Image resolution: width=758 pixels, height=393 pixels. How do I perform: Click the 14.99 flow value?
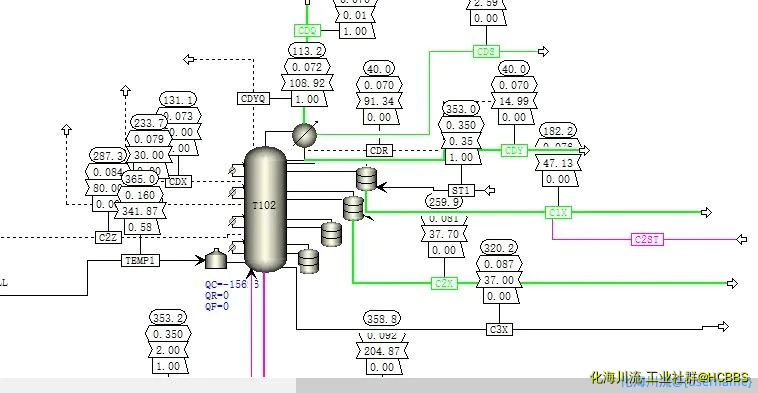[514, 101]
